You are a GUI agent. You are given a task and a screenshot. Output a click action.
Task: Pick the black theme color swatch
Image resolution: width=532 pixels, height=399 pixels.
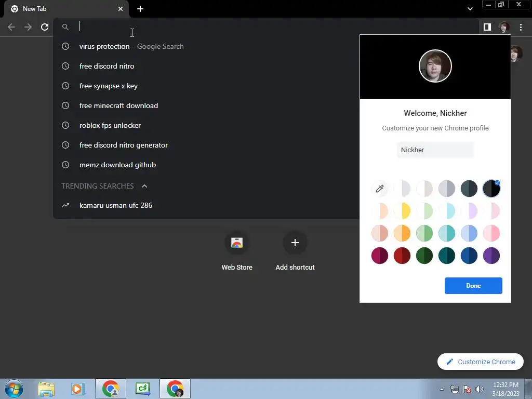tap(491, 188)
